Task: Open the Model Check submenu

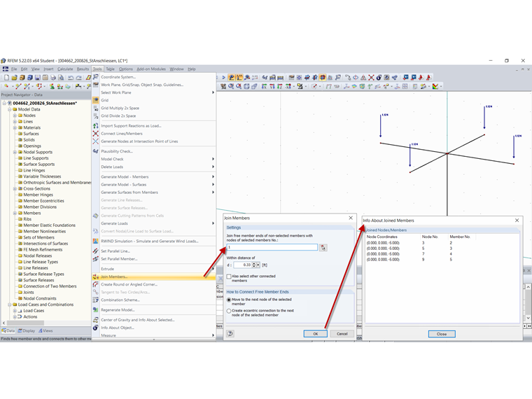Action: pyautogui.click(x=154, y=159)
